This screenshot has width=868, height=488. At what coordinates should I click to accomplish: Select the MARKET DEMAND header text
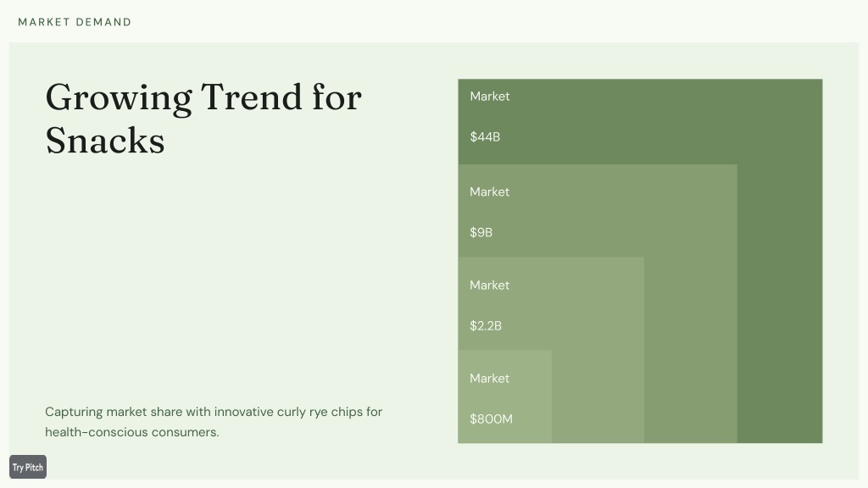click(x=75, y=22)
